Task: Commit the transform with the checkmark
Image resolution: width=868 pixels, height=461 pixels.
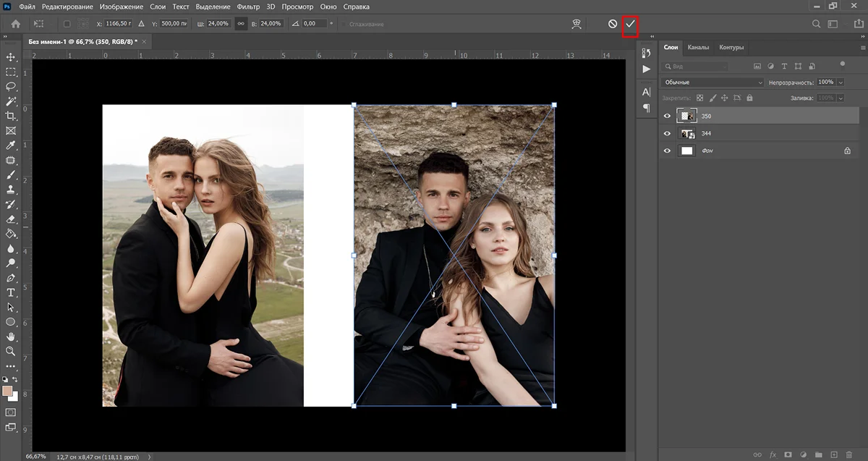Action: point(630,24)
